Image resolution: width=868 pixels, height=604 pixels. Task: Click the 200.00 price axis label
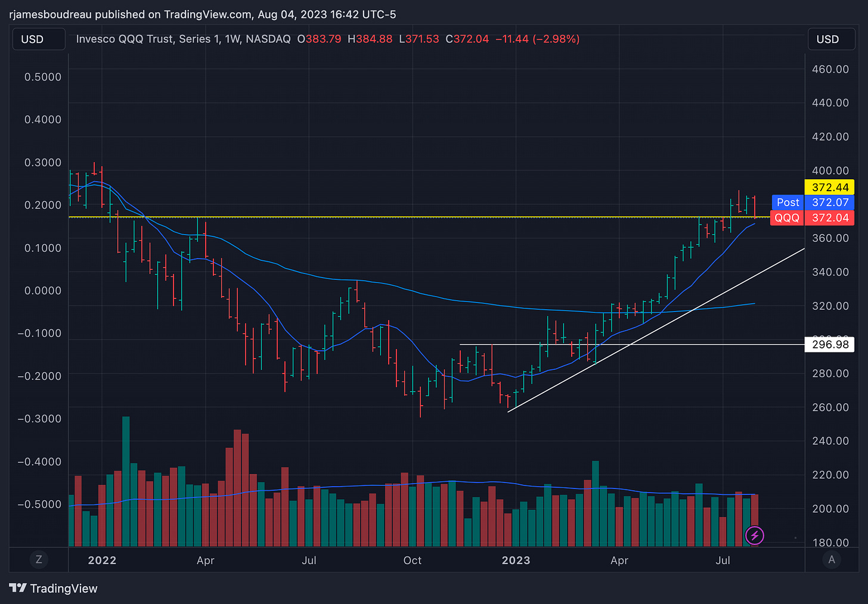830,509
